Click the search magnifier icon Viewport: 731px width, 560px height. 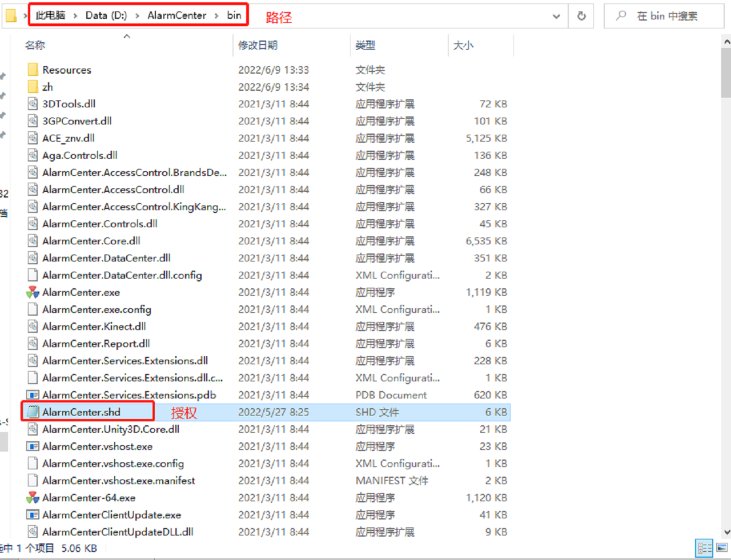pyautogui.click(x=621, y=16)
